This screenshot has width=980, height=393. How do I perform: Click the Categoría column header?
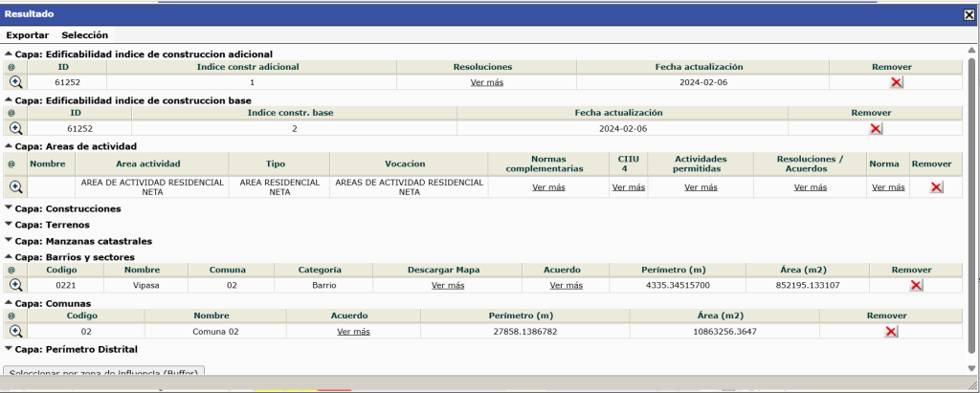point(323,270)
